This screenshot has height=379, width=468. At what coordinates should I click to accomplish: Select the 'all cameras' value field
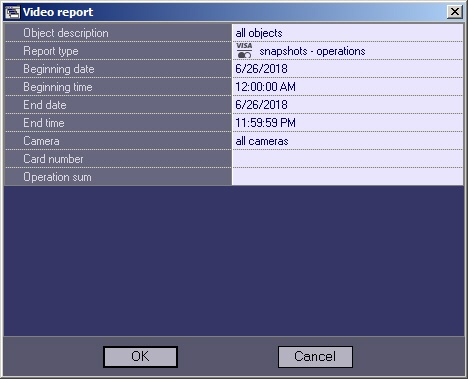347,141
